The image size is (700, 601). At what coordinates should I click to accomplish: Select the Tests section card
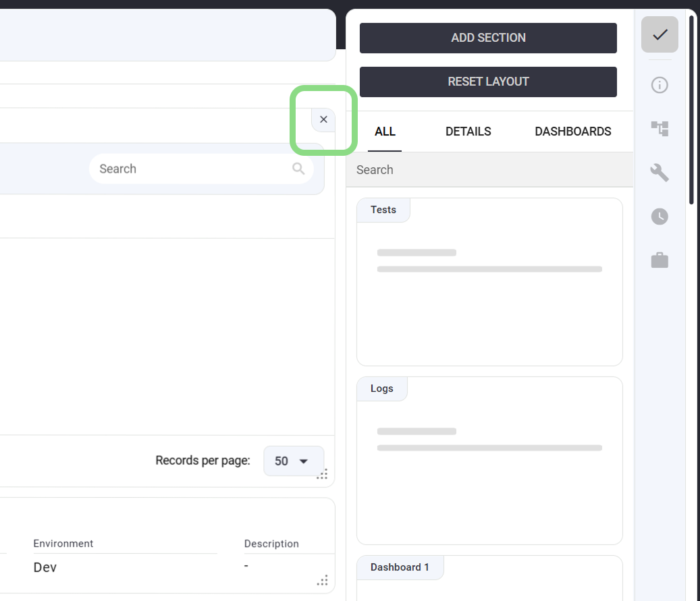pyautogui.click(x=489, y=282)
